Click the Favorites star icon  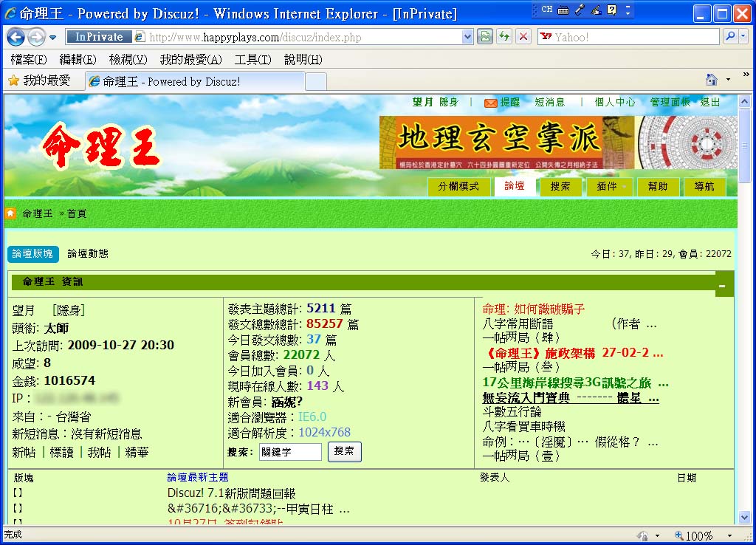13,80
